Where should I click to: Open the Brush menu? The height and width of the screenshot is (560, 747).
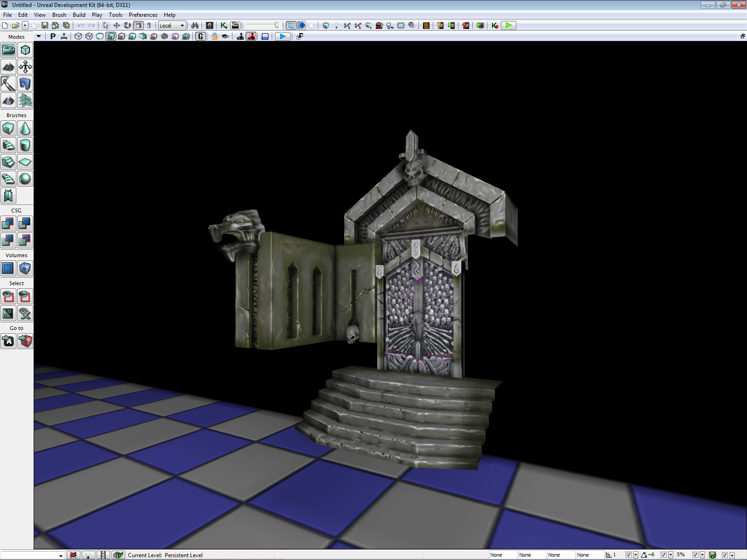tap(59, 15)
